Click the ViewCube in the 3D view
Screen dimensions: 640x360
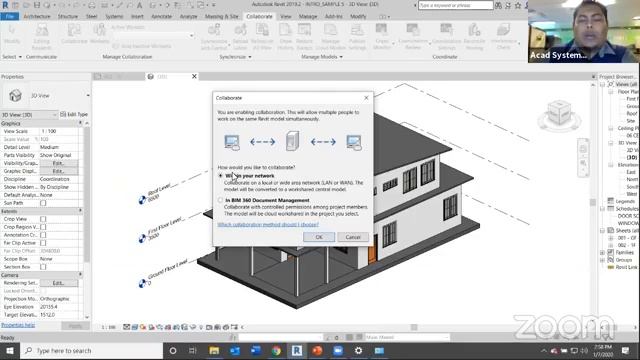[x=559, y=114]
